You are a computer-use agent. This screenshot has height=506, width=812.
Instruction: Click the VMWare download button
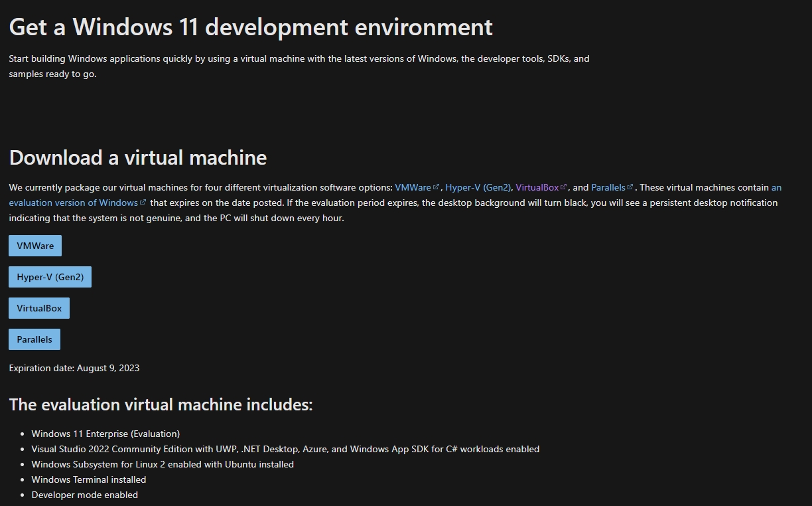point(35,246)
